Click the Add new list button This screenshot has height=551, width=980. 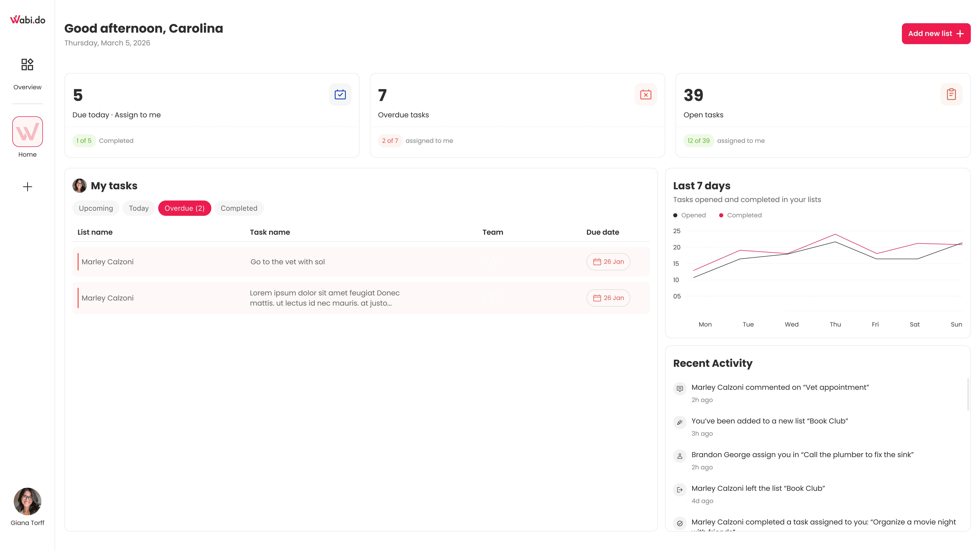coord(936,33)
